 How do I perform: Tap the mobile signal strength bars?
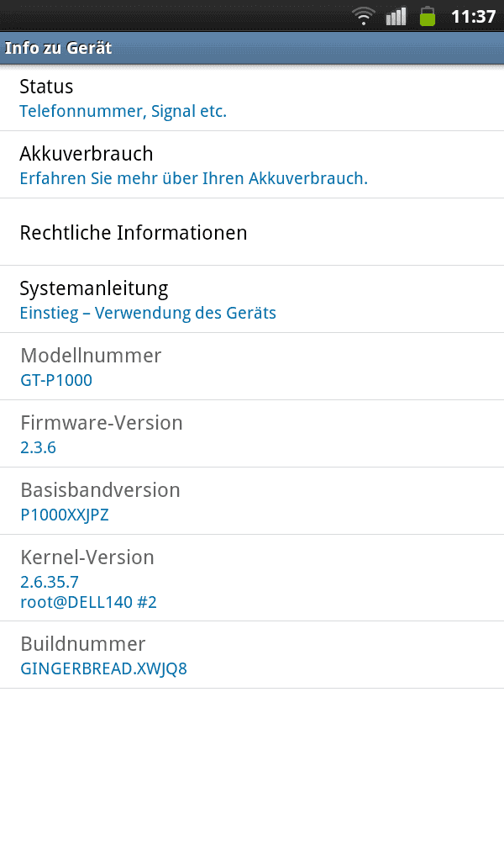click(396, 16)
